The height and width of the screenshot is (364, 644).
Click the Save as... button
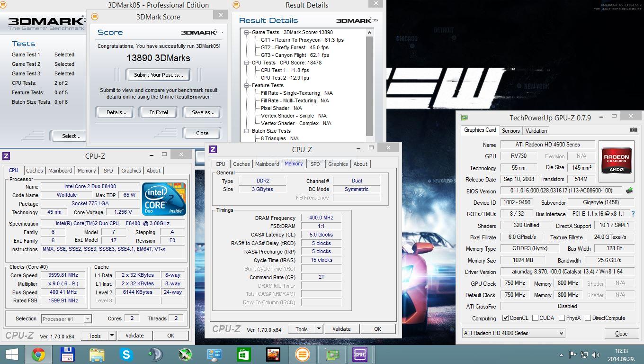tap(203, 112)
